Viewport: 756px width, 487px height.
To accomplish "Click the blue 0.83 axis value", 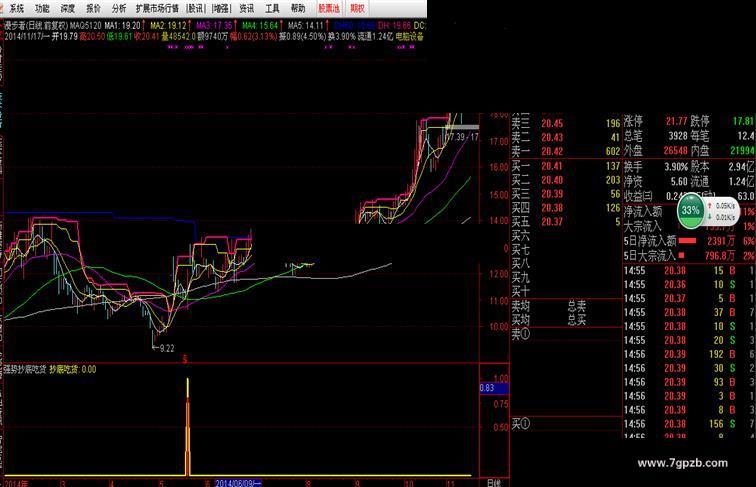I will click(494, 388).
